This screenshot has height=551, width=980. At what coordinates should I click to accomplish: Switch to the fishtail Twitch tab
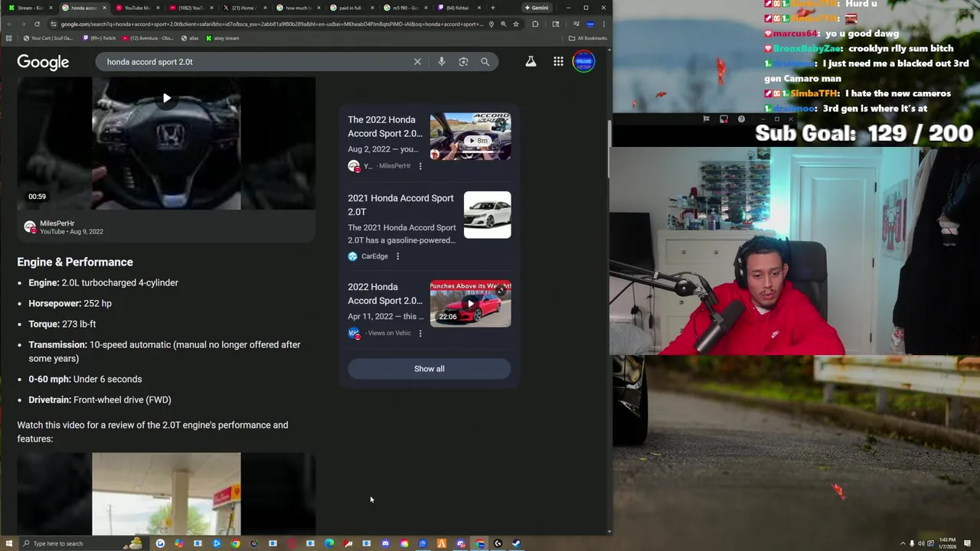tap(459, 8)
